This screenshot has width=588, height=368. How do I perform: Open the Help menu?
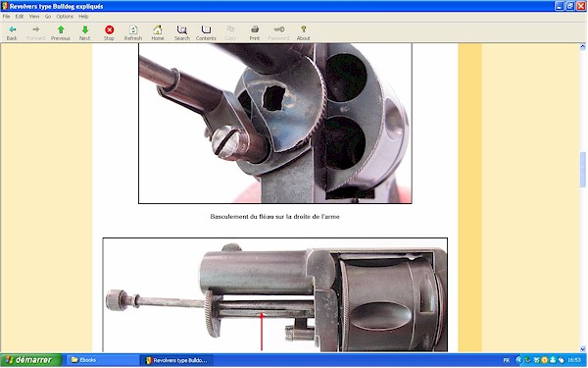tap(83, 17)
